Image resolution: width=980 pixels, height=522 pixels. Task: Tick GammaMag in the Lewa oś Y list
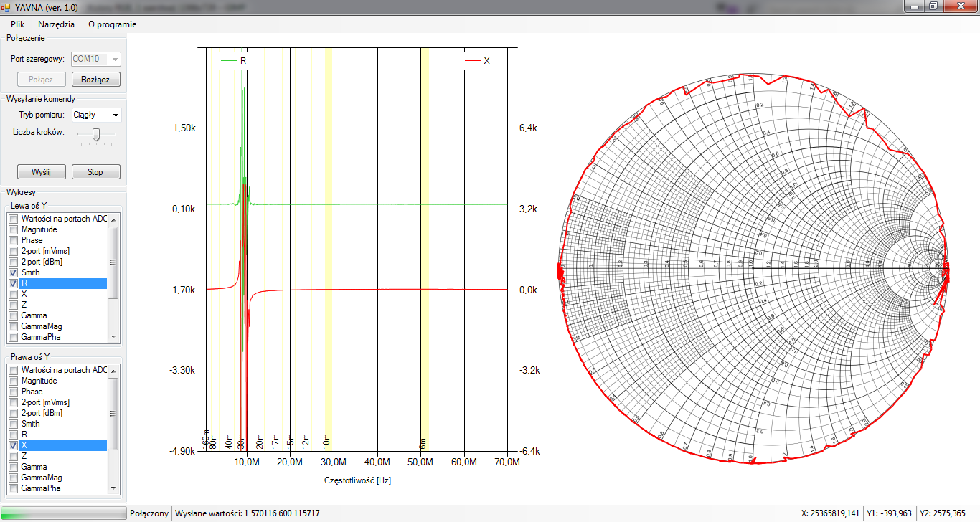pyautogui.click(x=13, y=326)
